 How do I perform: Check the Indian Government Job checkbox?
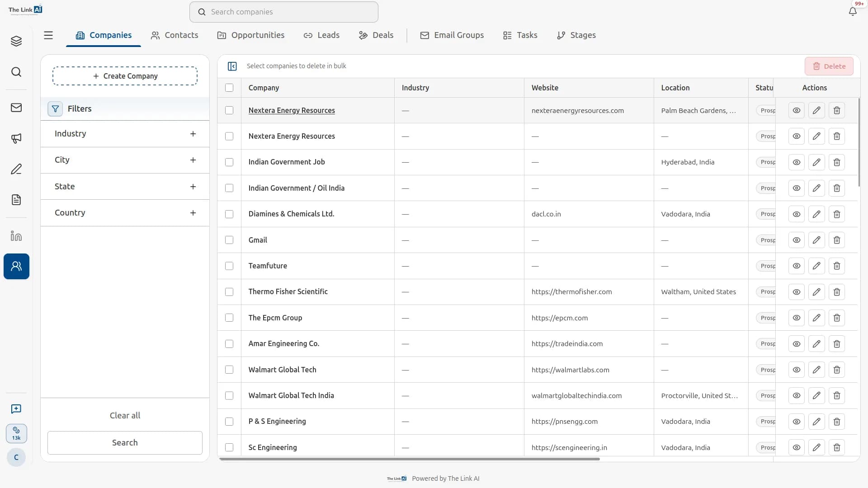tap(229, 162)
